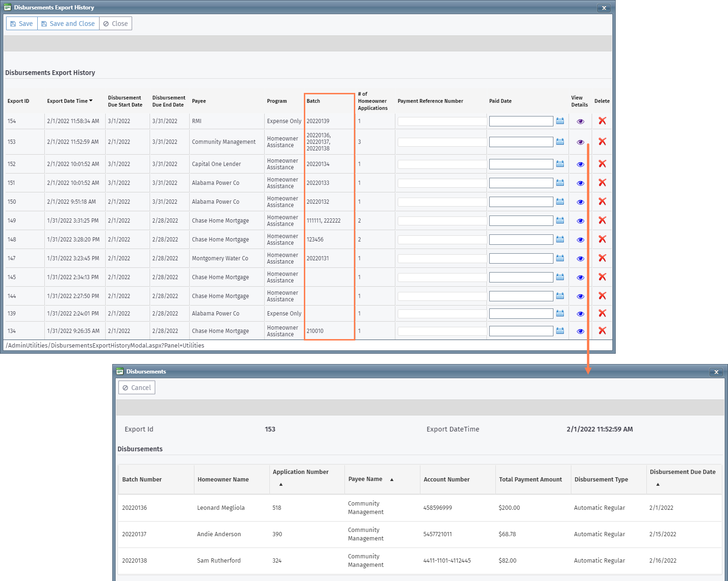Open date picker for export 147 row
The image size is (728, 581).
coord(560,258)
